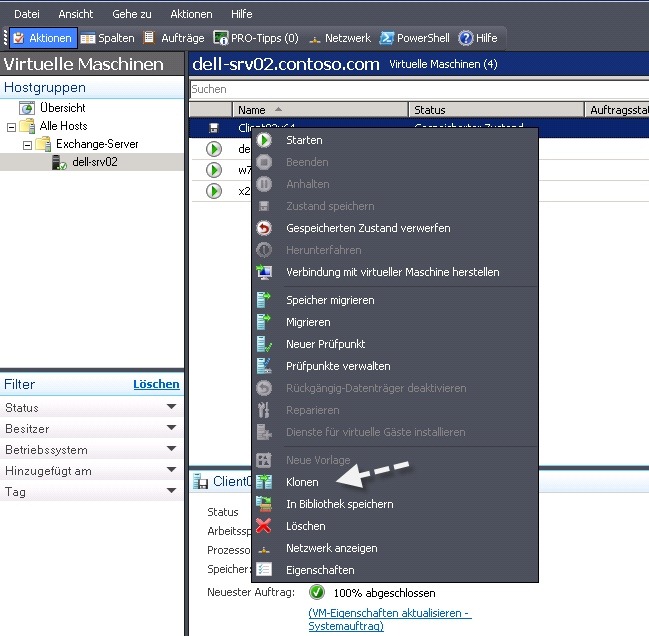Open PowerShell from the toolbar

pos(414,38)
